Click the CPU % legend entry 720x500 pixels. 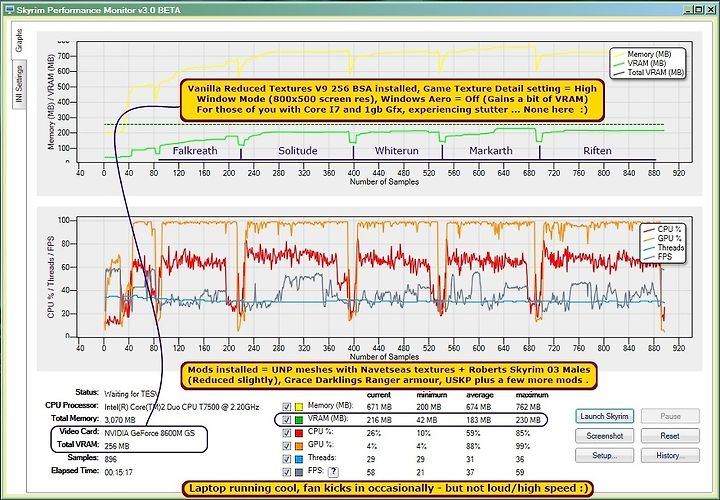point(664,229)
